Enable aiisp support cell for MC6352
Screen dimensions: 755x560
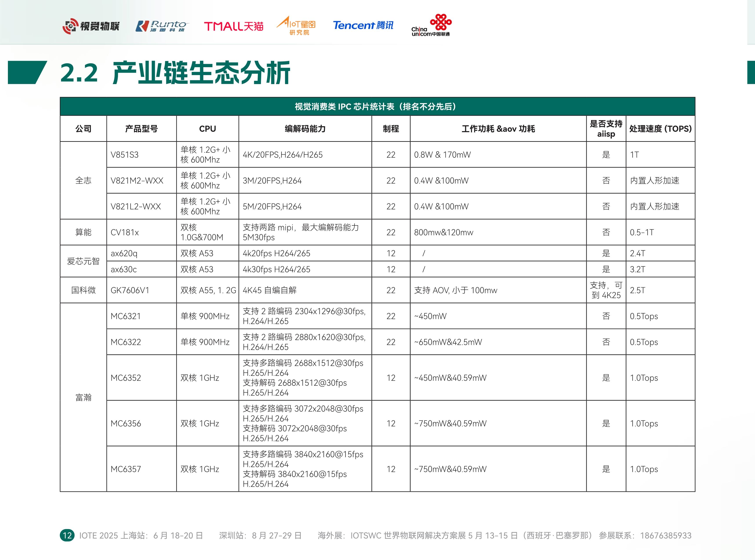pos(606,378)
